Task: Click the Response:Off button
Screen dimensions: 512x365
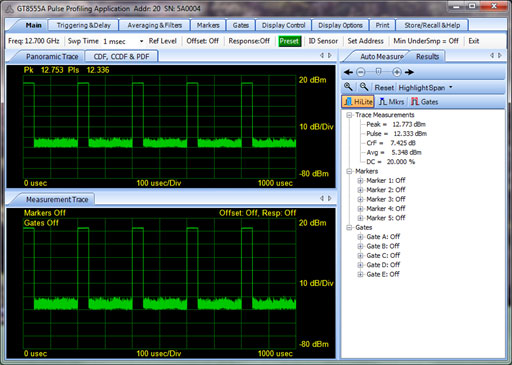Action: [249, 41]
